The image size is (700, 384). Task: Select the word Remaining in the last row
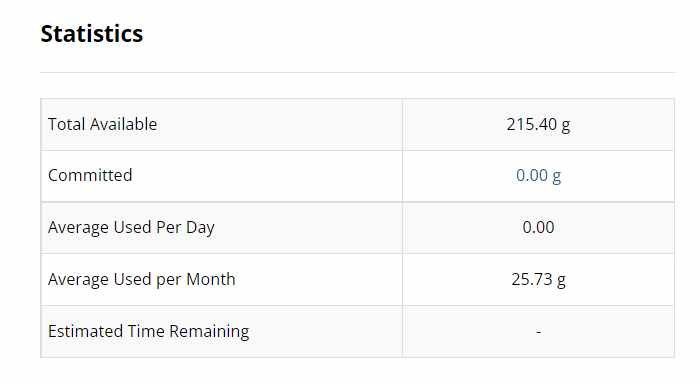point(209,332)
